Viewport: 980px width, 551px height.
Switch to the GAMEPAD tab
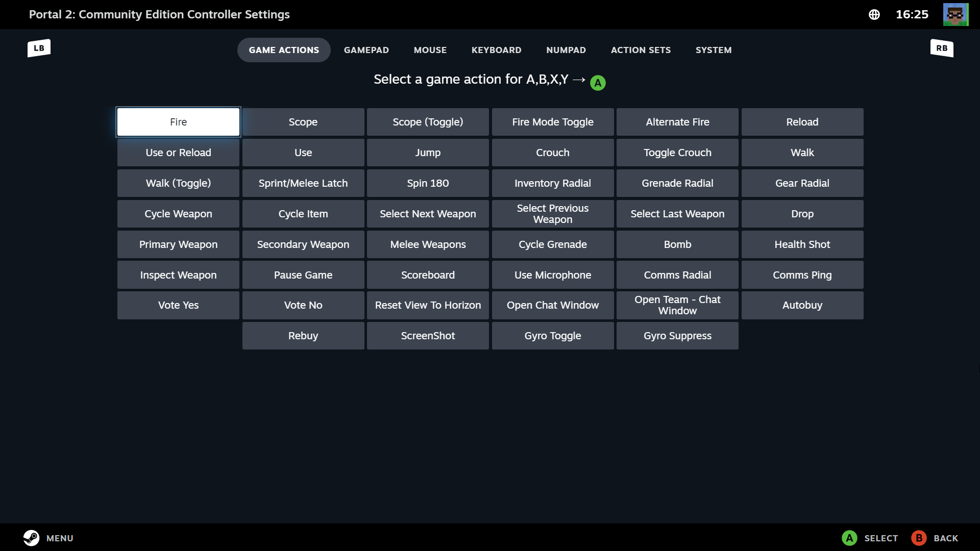click(366, 50)
